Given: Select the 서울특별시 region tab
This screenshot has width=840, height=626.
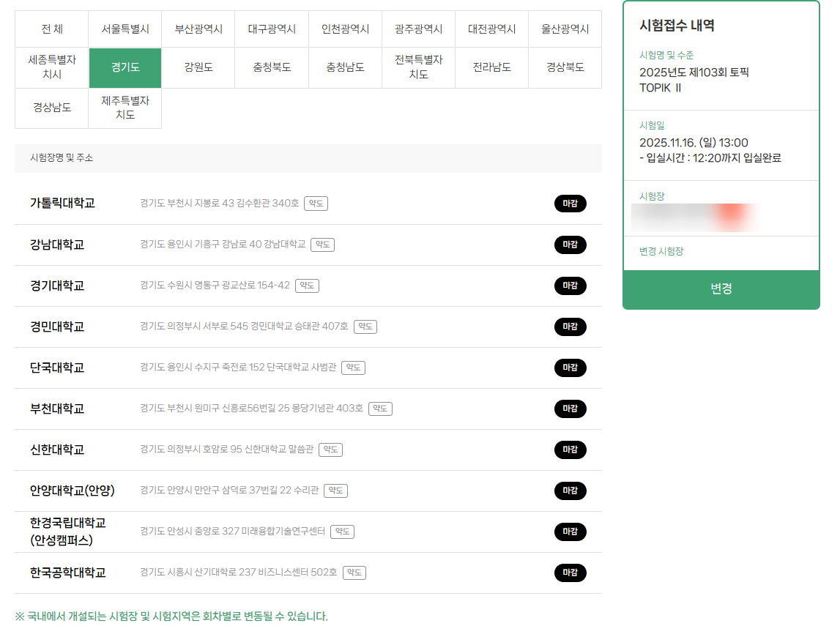Looking at the screenshot, I should click(125, 29).
